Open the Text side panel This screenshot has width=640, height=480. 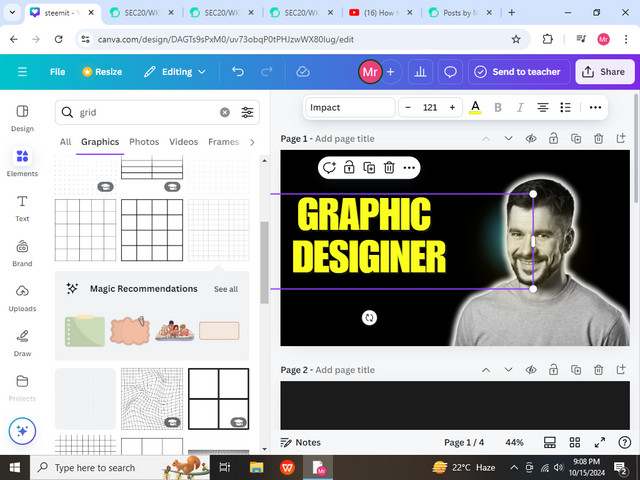[22, 209]
